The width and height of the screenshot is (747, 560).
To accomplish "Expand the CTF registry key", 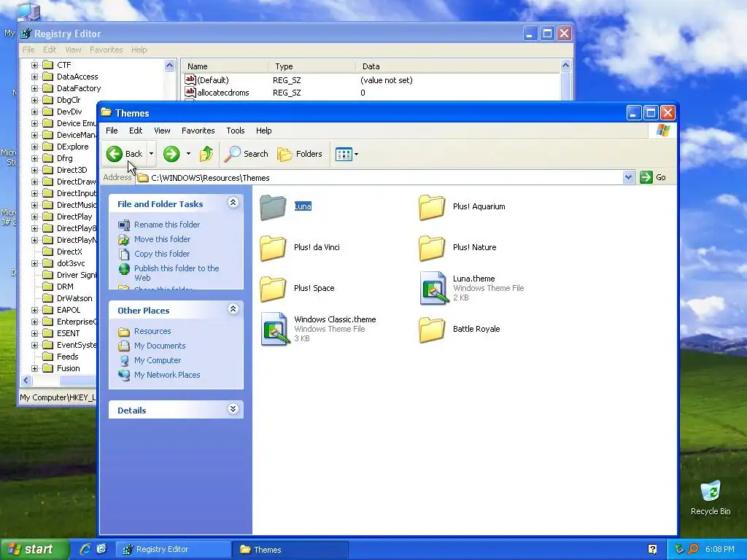I will click(34, 65).
